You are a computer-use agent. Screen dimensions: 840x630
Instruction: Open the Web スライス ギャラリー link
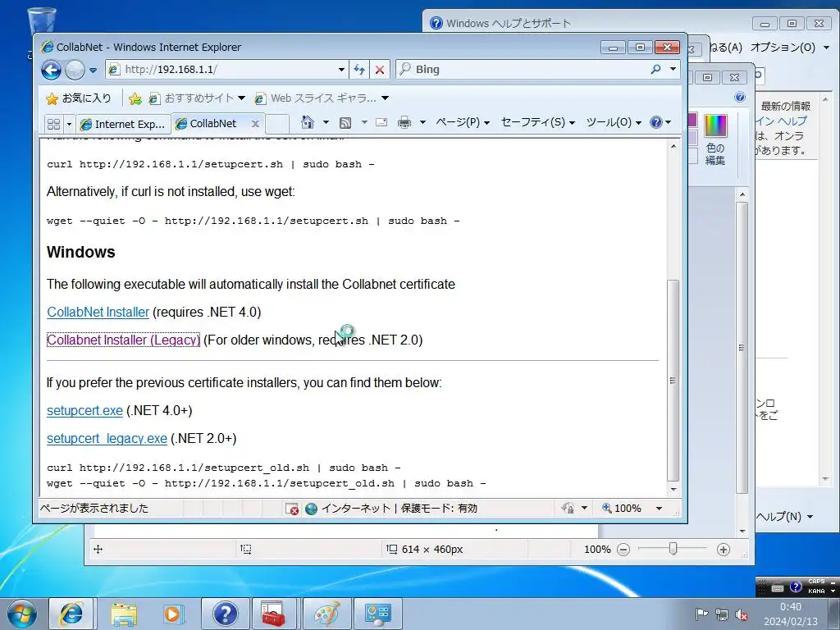322,98
